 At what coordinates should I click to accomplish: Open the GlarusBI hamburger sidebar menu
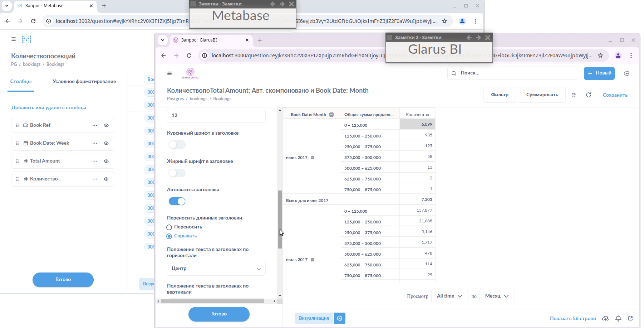coord(169,73)
